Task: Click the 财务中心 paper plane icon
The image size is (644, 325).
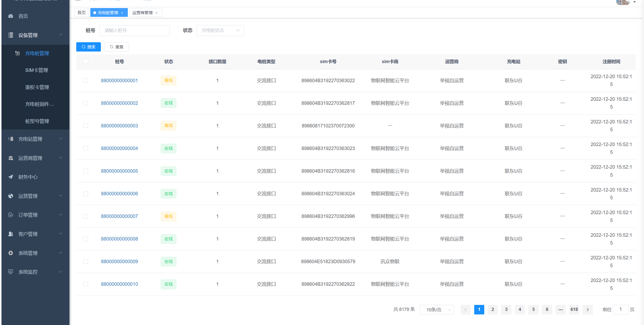Action: [11, 177]
